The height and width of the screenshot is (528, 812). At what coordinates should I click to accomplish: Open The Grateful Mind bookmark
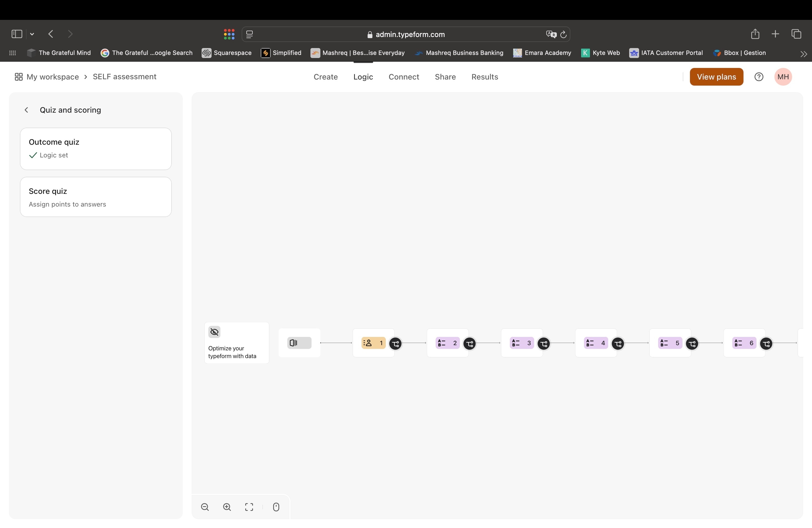[59, 53]
